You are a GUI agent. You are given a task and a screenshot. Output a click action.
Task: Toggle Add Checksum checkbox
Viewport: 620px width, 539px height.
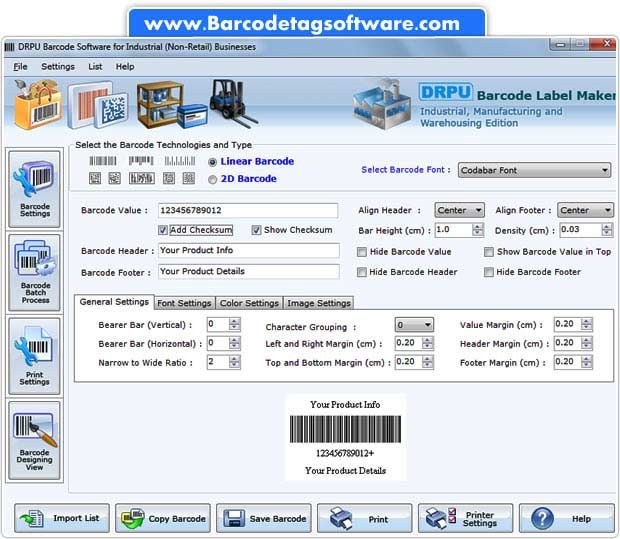pyautogui.click(x=163, y=230)
